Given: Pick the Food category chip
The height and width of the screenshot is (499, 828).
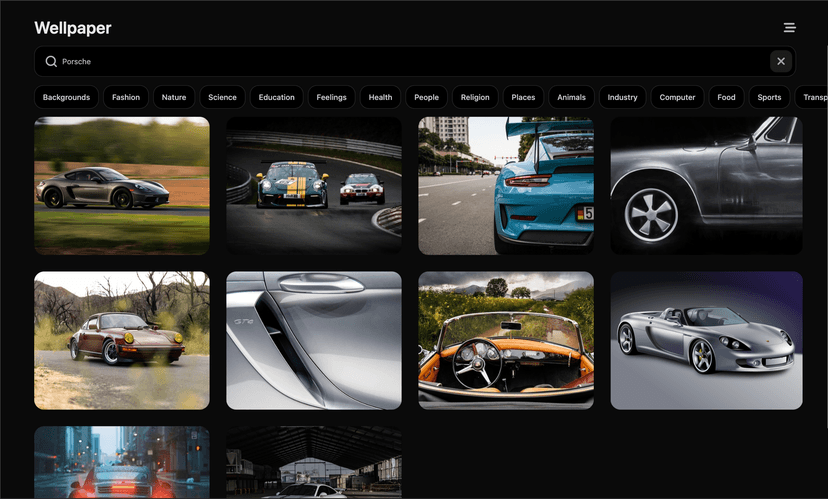Looking at the screenshot, I should 727,97.
